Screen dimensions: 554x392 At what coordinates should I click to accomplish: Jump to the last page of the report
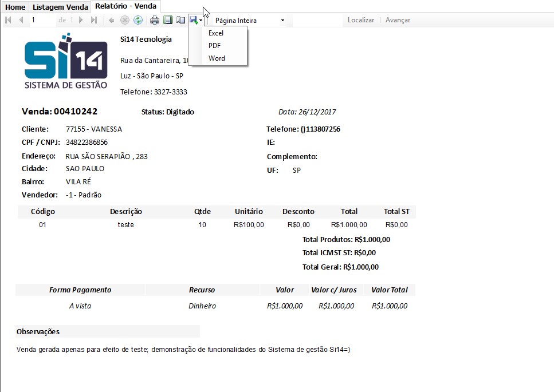tap(94, 20)
